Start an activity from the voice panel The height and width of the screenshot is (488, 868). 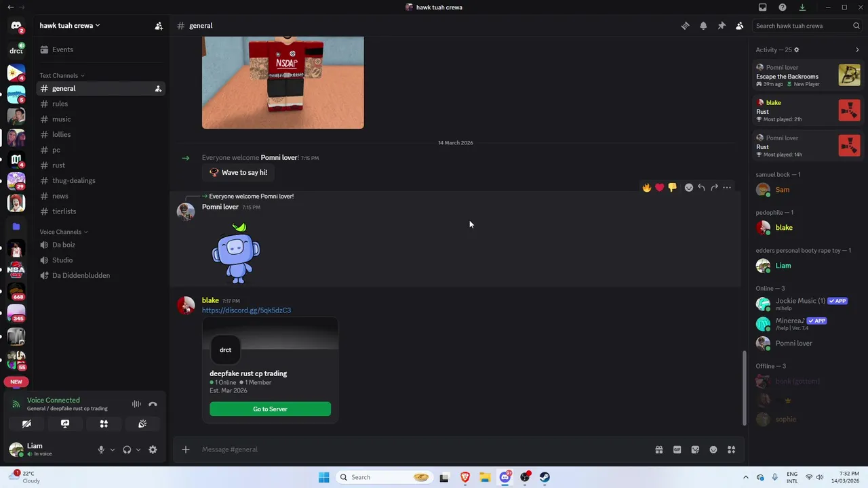104,424
